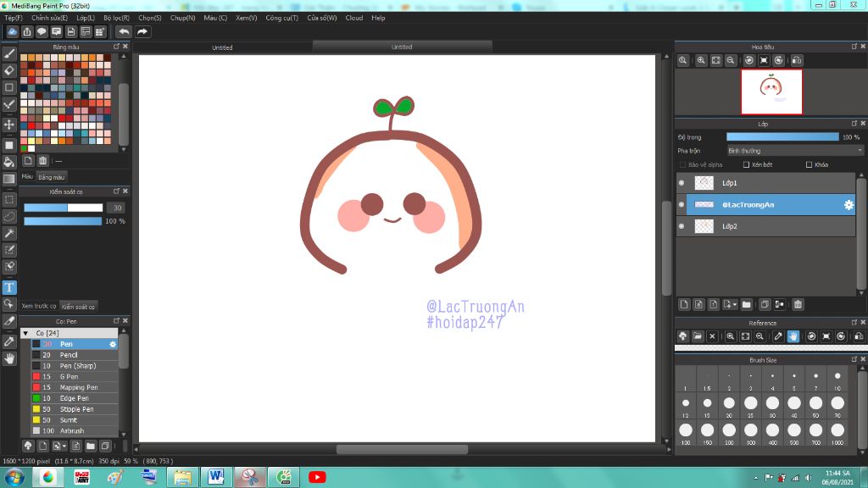Select the Edge Pen brush
The image size is (868, 488).
click(75, 398)
